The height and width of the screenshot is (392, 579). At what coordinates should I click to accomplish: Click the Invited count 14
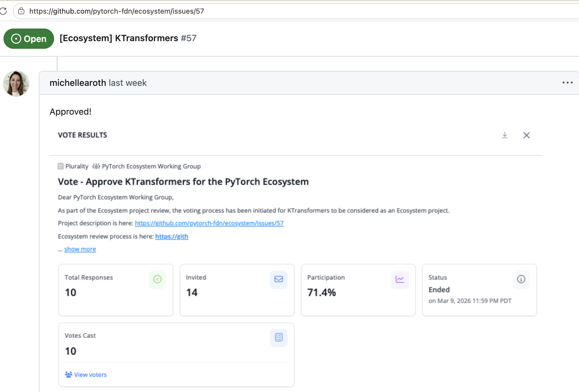tap(192, 292)
